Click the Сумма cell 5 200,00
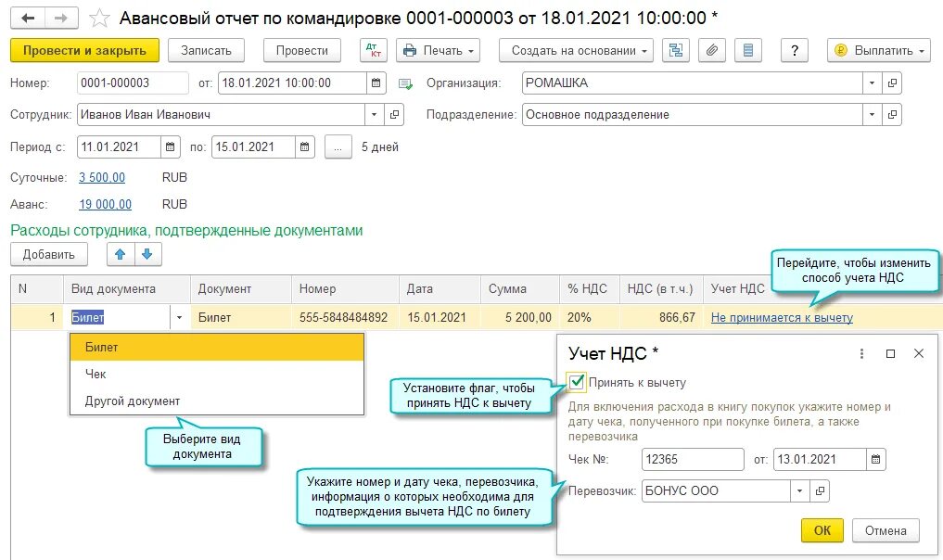The image size is (943, 560). 520,318
